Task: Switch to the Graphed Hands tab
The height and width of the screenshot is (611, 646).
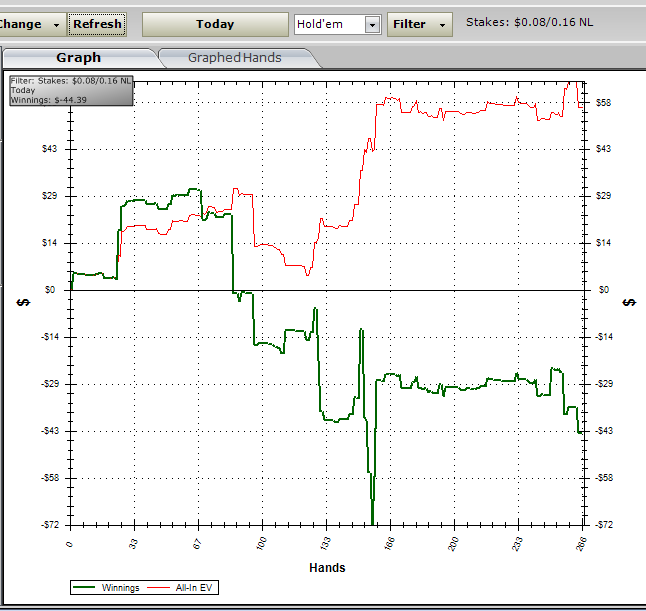Action: point(235,58)
